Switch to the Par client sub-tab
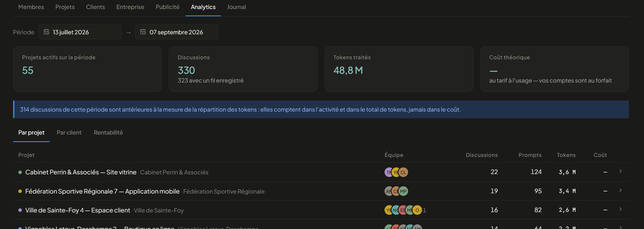 click(69, 133)
